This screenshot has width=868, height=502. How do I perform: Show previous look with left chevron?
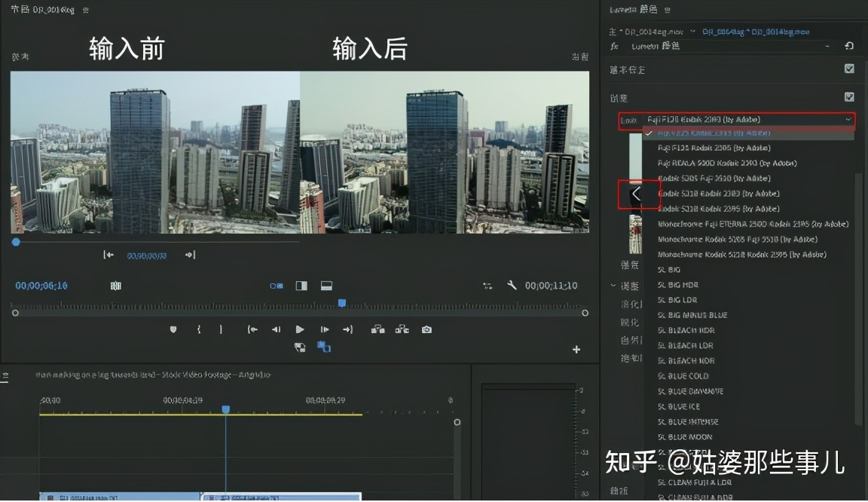tap(637, 194)
